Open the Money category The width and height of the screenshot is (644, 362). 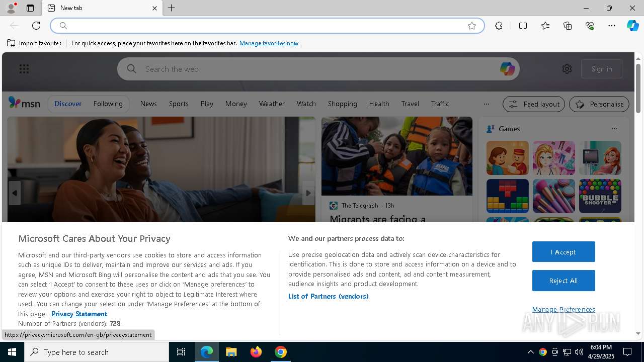pos(236,104)
